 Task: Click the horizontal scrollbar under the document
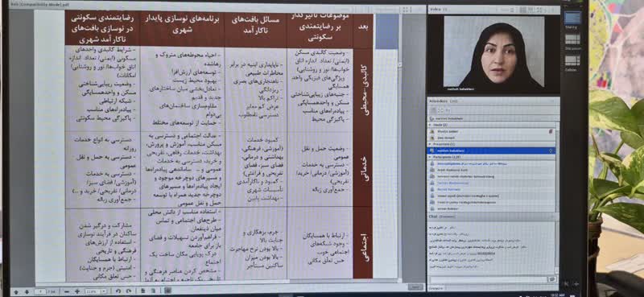click(217, 281)
